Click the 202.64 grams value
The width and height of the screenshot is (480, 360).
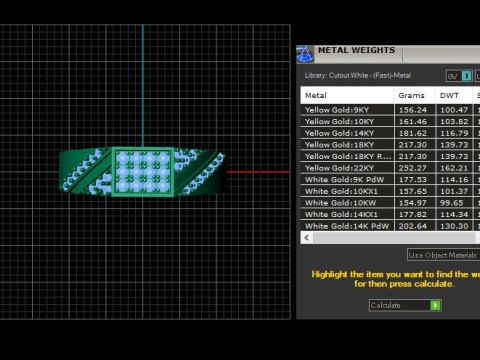coord(413,226)
